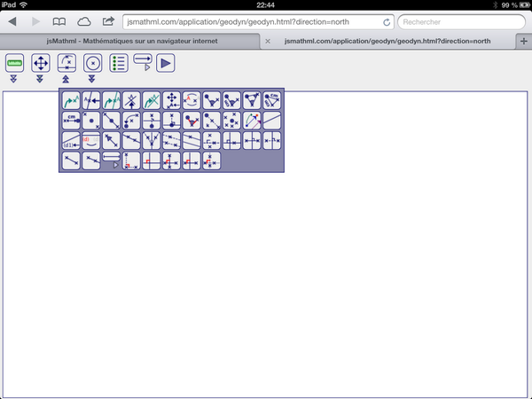Choose green arrow to point A tool

pyautogui.click(x=71, y=100)
